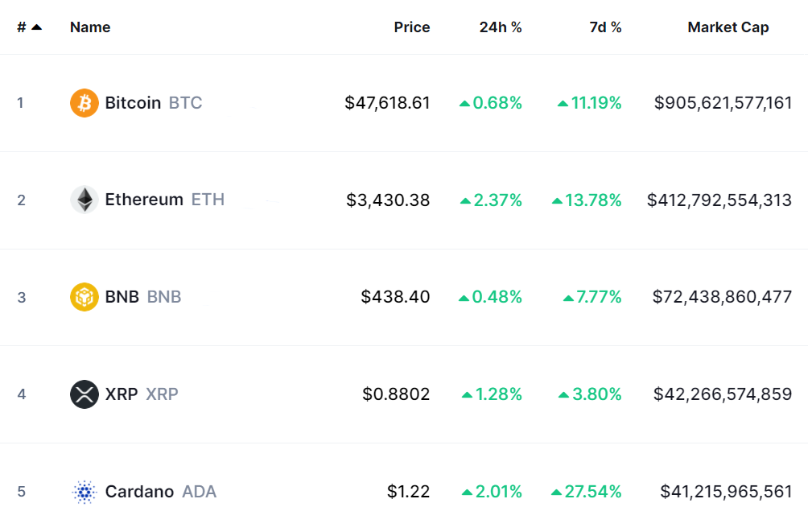Click the yellow BNB logo icon
812x532 pixels.
click(84, 297)
